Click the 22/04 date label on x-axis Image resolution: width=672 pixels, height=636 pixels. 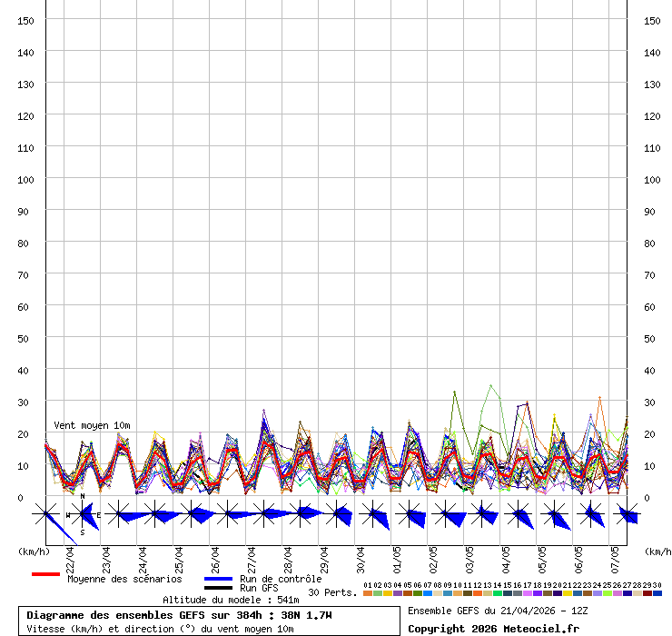point(70,556)
